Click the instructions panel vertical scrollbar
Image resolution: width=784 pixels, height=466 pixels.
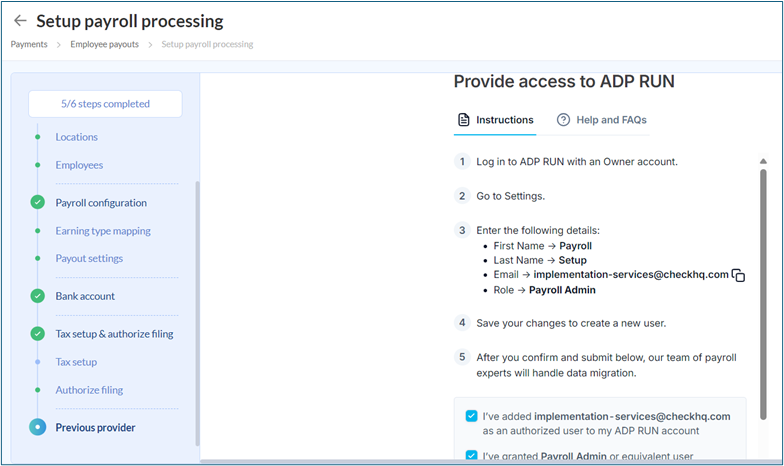pyautogui.click(x=763, y=294)
